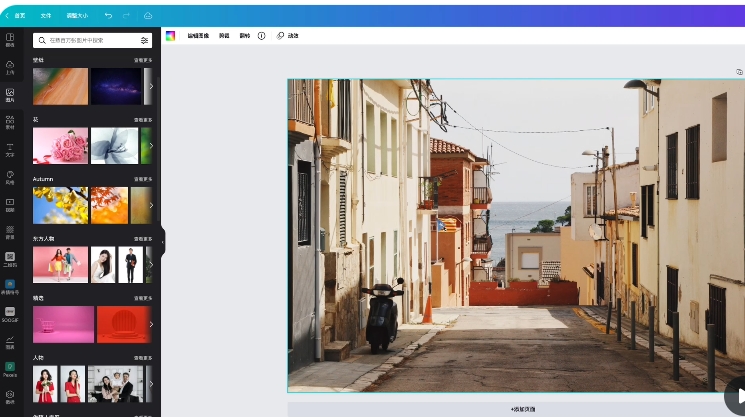Expand the 精选 row with right arrow
This screenshot has height=417, width=745.
pos(151,324)
